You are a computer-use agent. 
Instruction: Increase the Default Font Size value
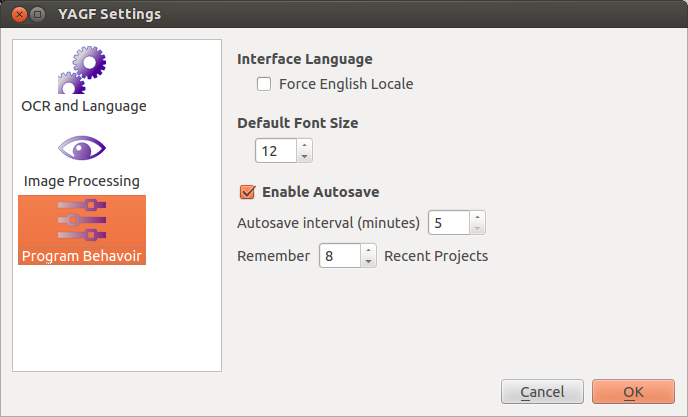pos(305,146)
